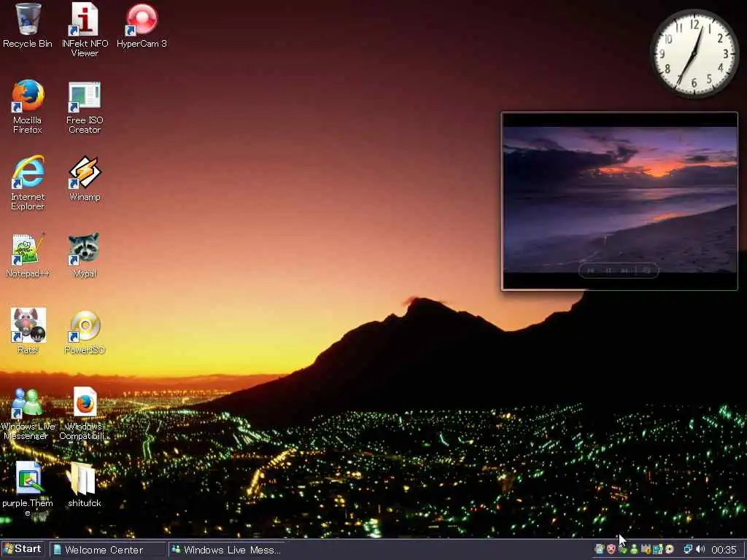Select the shitufck folder icon

coord(85,485)
